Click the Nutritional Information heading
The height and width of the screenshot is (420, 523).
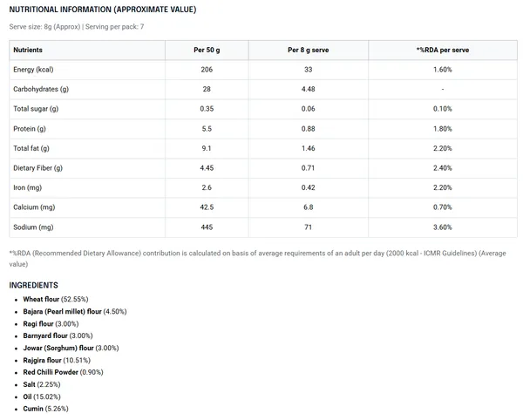point(103,10)
